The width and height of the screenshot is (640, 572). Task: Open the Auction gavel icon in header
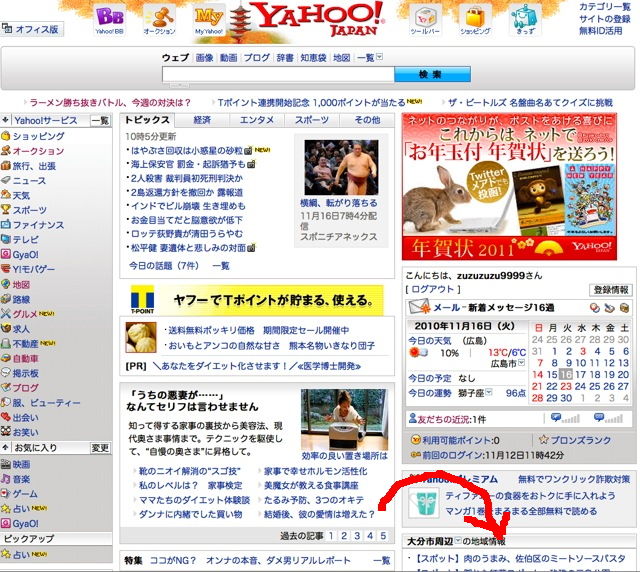160,20
